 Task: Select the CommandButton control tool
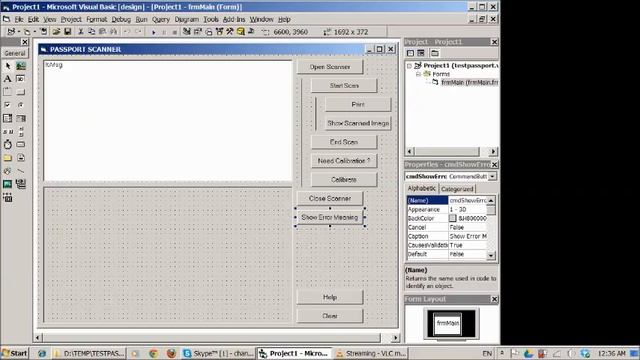(21, 92)
